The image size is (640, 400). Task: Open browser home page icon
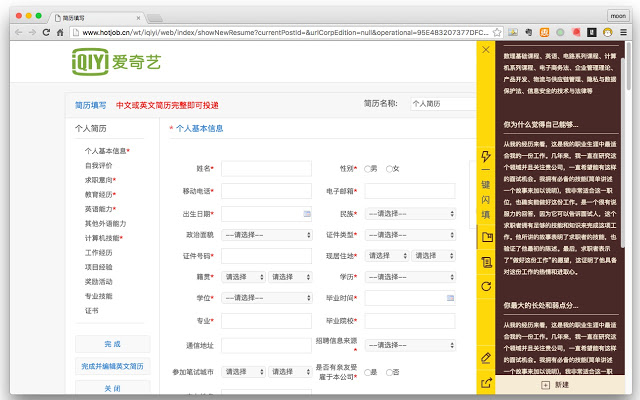coord(60,32)
